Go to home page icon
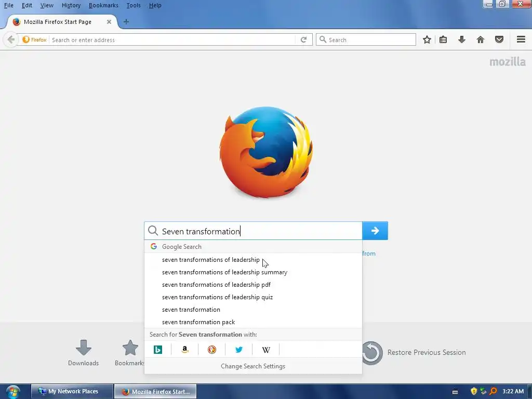This screenshot has height=399, width=532. pos(481,39)
